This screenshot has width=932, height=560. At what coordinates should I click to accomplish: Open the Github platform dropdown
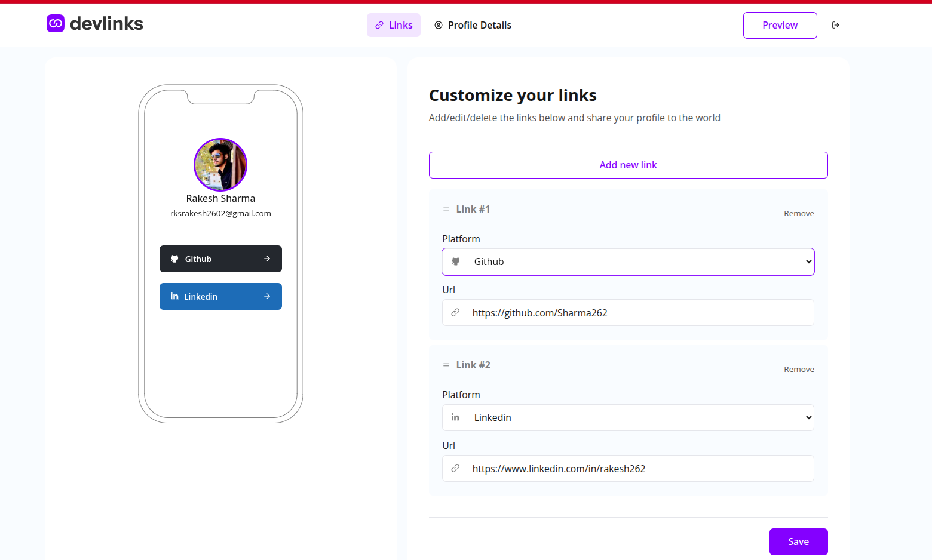pyautogui.click(x=628, y=261)
